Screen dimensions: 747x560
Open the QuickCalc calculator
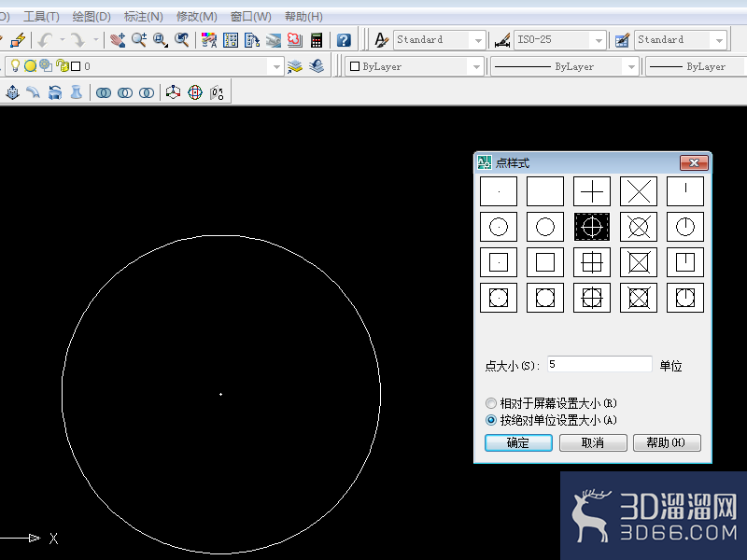pyautogui.click(x=317, y=39)
